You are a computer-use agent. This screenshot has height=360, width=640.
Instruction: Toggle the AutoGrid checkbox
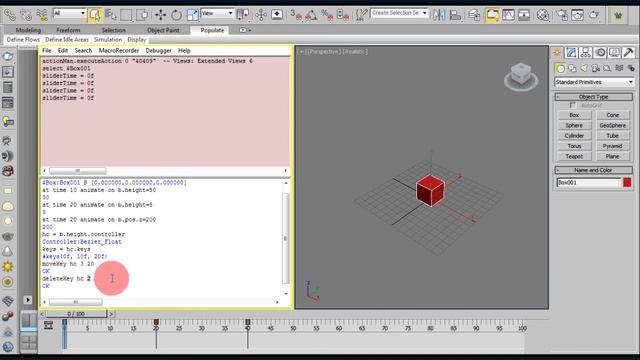coord(573,105)
